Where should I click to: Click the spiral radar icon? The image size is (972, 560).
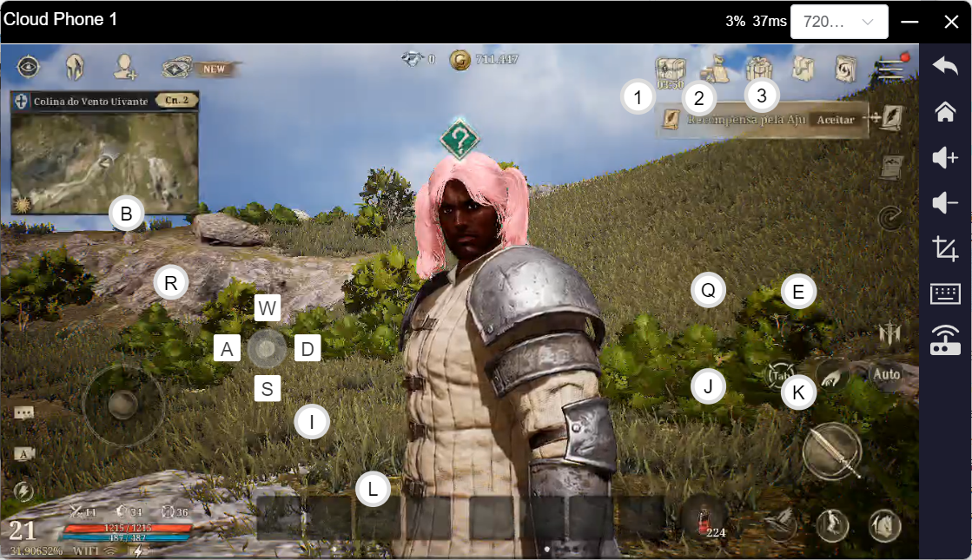coord(891,217)
